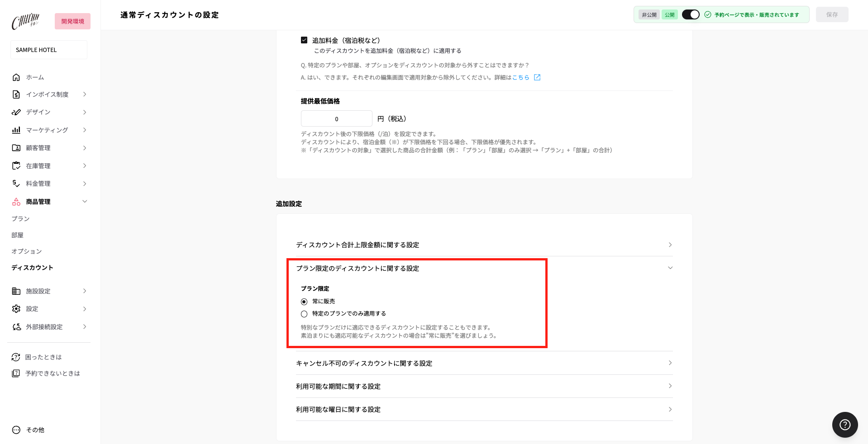The width and height of the screenshot is (868, 444).
Task: Click the デザイン brush icon
Action: coord(16,112)
